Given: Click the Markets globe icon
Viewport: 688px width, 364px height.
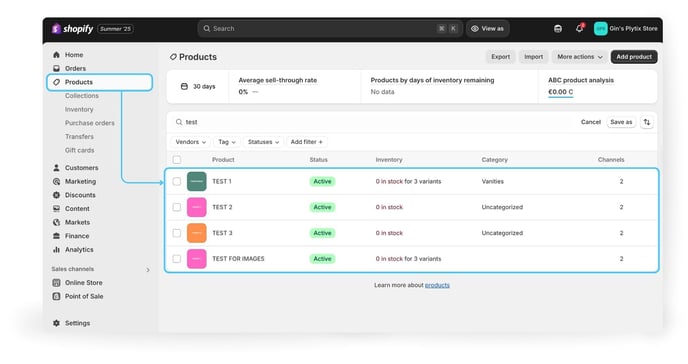Looking at the screenshot, I should (x=56, y=222).
